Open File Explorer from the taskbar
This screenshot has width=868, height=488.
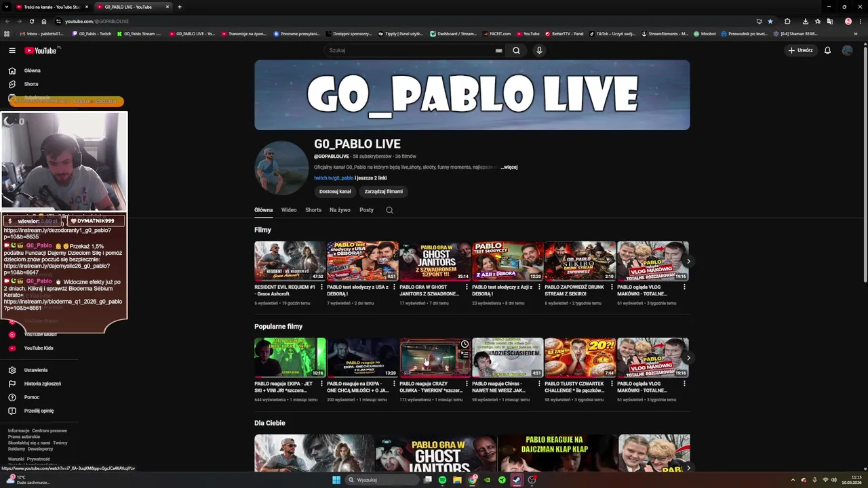[x=457, y=480]
